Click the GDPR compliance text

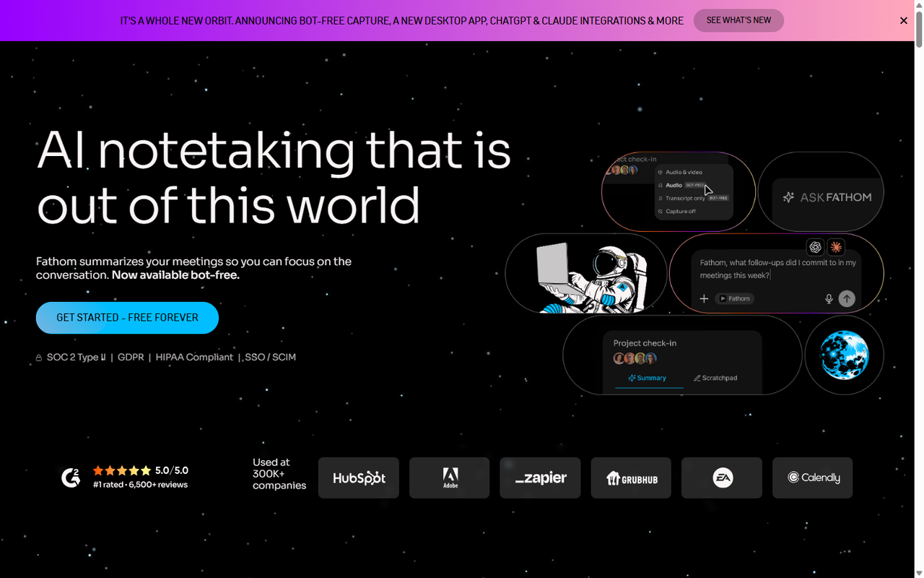click(x=131, y=357)
